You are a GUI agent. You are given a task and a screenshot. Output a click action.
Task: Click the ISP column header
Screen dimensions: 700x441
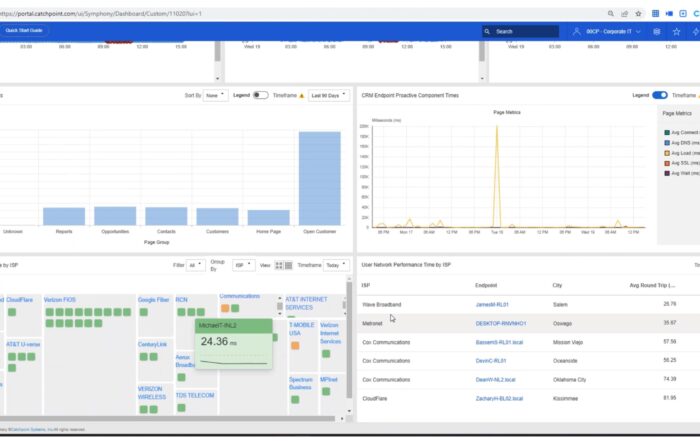click(x=366, y=286)
